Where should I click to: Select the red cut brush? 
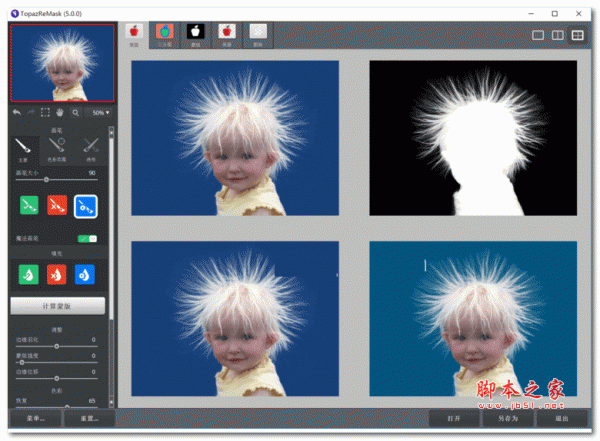click(x=56, y=205)
